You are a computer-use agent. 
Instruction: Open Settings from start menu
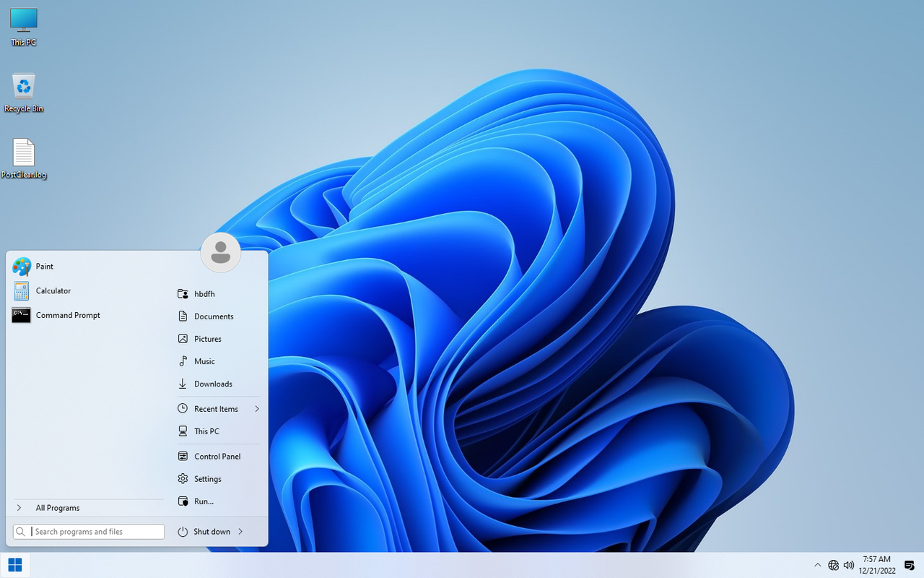(218, 479)
